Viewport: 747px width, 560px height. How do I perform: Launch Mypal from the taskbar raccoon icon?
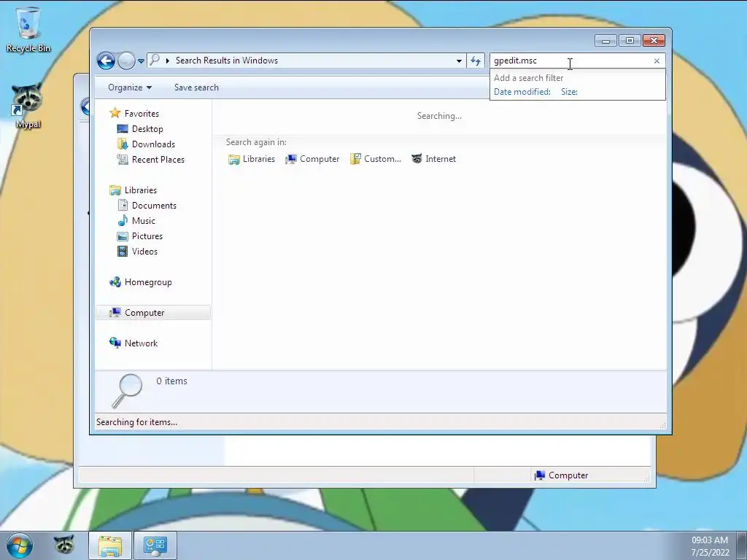pos(64,545)
